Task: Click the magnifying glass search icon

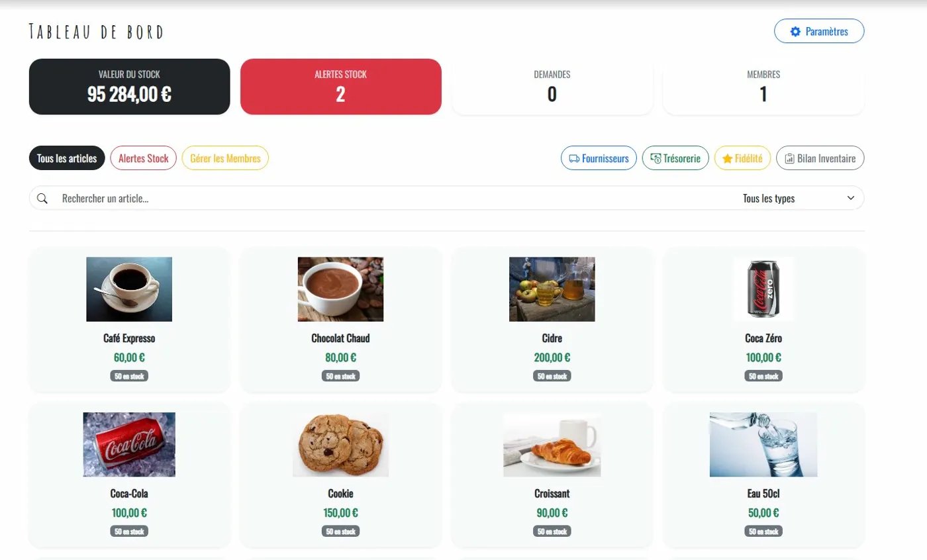Action: pyautogui.click(x=42, y=199)
